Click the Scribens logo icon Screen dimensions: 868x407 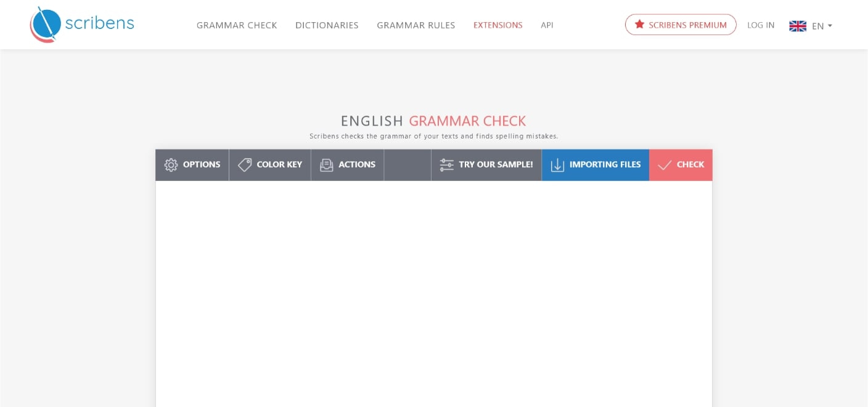45,25
